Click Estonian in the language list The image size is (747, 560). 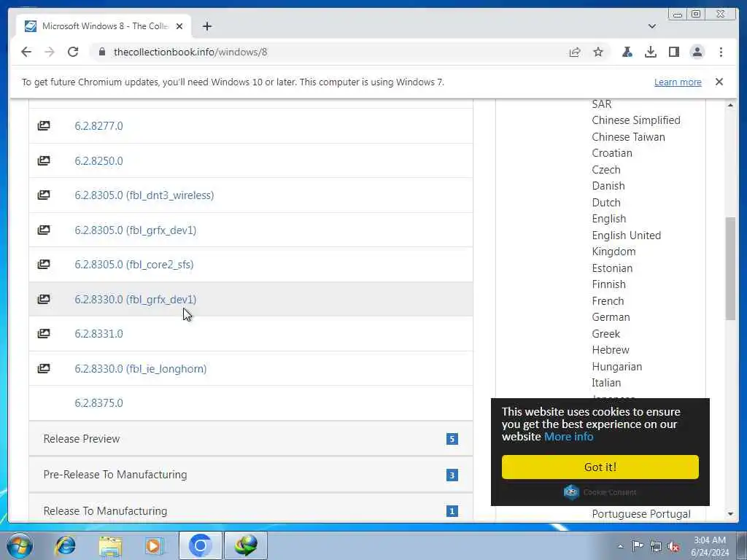click(x=612, y=268)
